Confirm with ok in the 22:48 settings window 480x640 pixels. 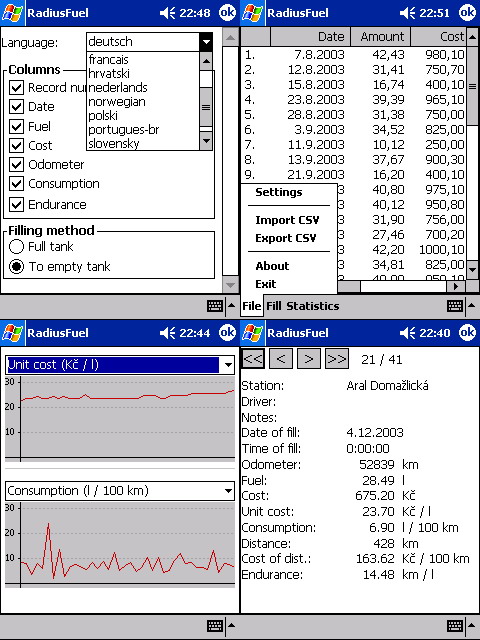point(227,13)
